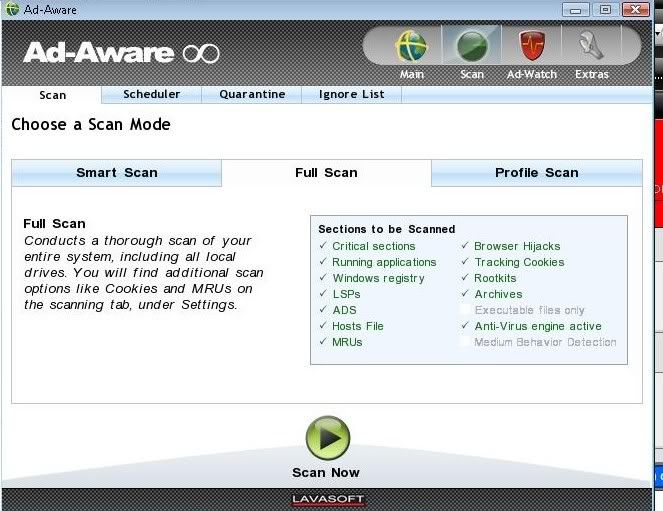Select Smart Scan mode

[x=117, y=172]
